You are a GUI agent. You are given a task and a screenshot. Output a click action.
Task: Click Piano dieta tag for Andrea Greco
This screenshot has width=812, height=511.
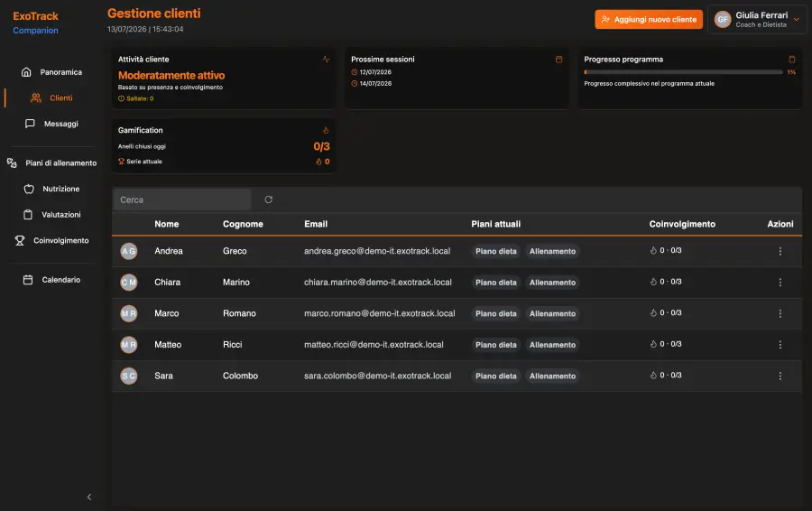496,251
